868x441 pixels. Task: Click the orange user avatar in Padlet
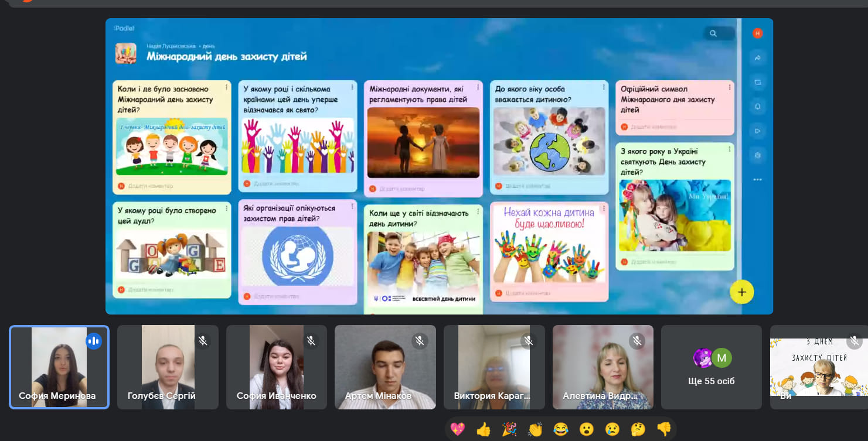[757, 33]
